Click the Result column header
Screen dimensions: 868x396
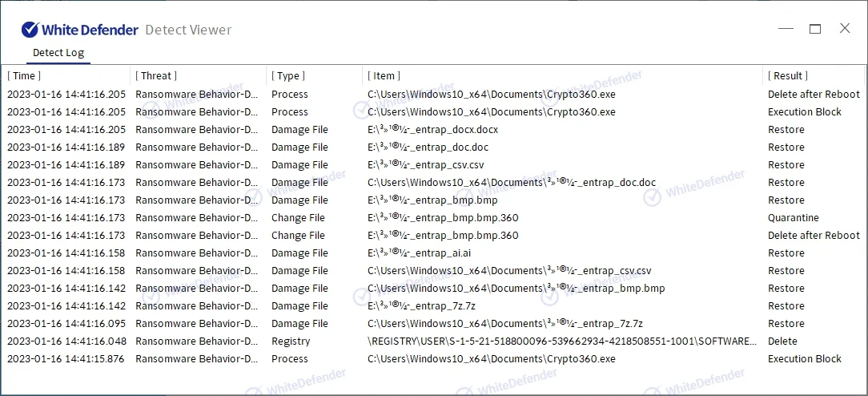[x=788, y=75]
